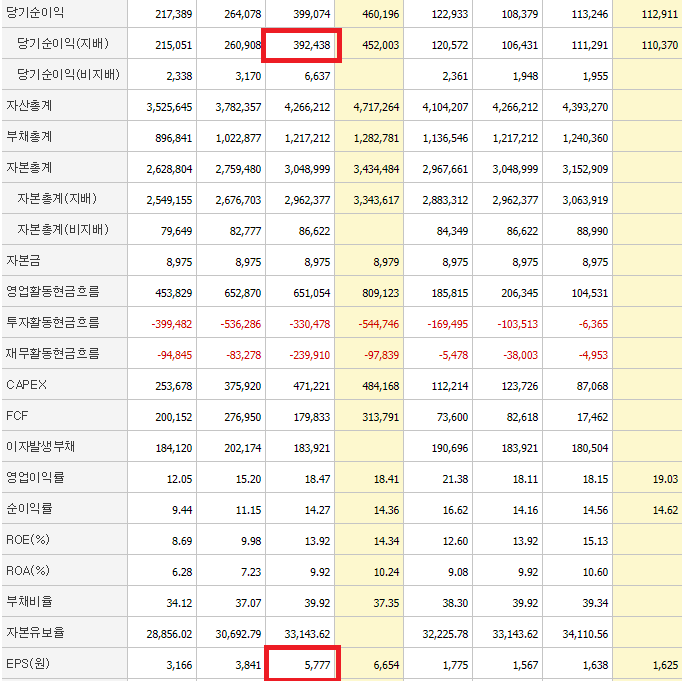Click the 부채총계 row label
Viewport: 682px width, 681px height.
tap(29, 136)
